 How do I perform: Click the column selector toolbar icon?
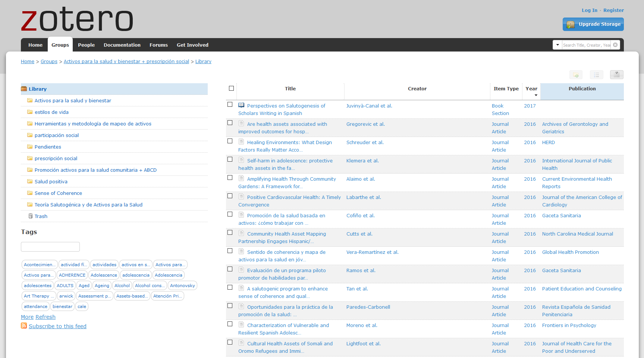[617, 75]
